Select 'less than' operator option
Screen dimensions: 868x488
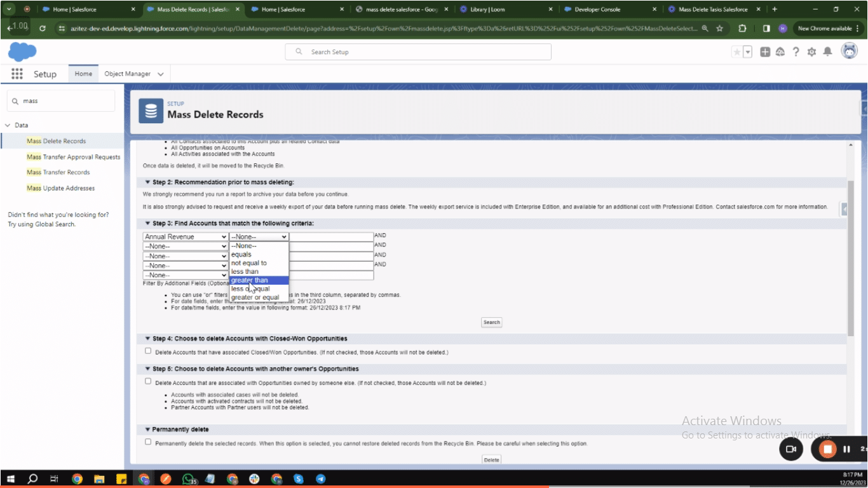point(259,271)
